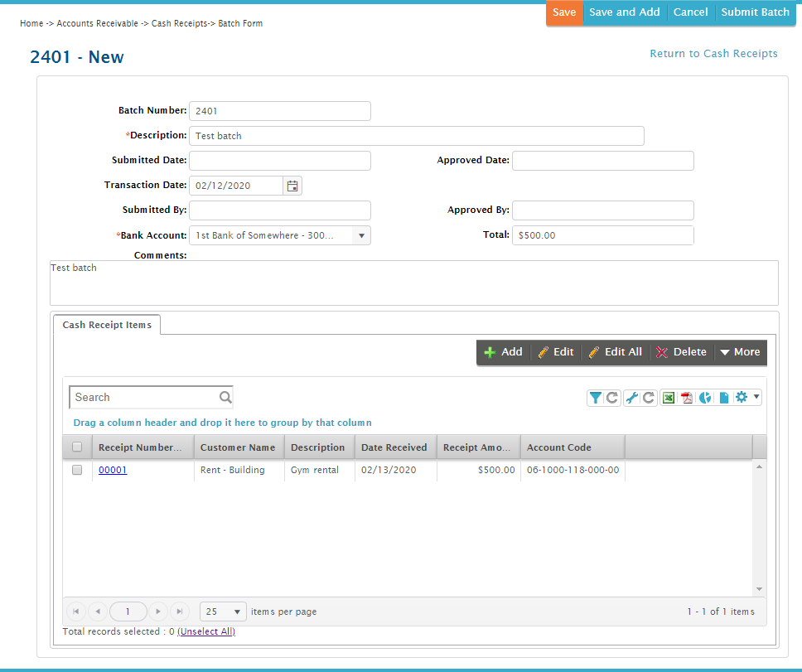Export grid to PDF

click(x=686, y=398)
